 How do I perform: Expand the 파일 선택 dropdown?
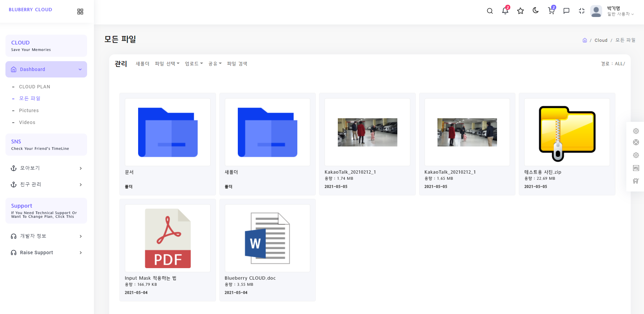[167, 64]
